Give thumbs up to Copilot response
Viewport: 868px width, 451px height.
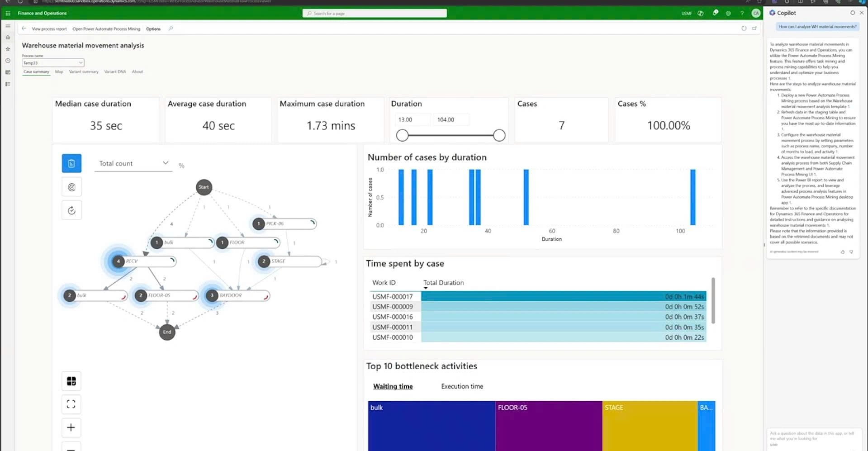[x=842, y=252]
